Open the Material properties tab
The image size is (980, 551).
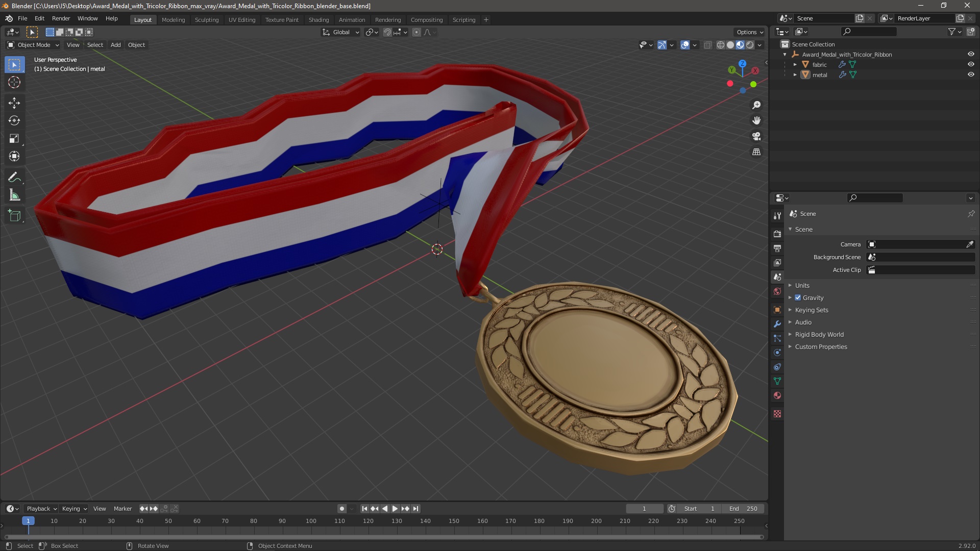point(777,395)
